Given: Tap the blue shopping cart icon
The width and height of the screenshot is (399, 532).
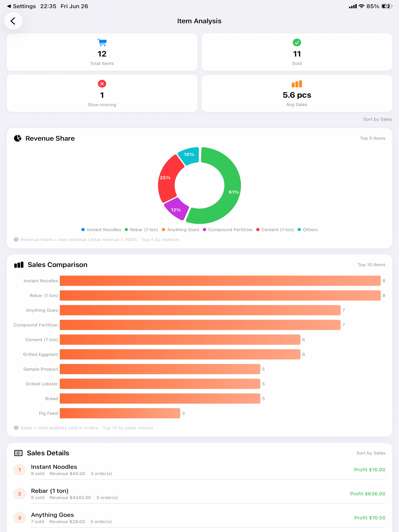Looking at the screenshot, I should [x=102, y=43].
